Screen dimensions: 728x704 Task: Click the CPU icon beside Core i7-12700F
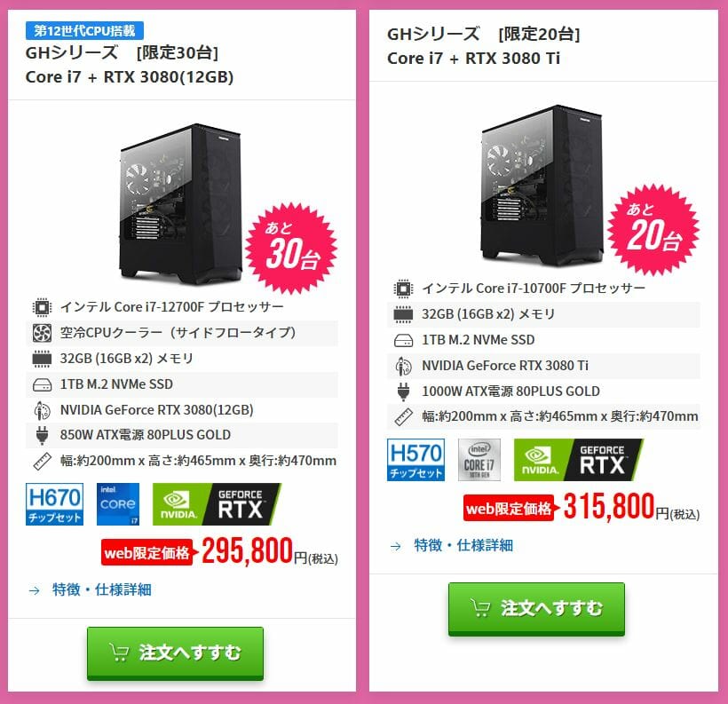[x=42, y=307]
